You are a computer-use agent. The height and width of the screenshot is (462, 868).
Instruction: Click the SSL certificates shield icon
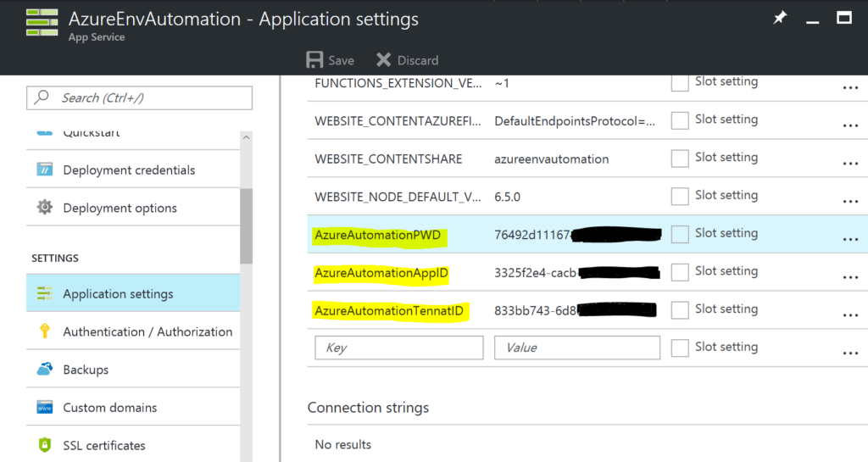[x=45, y=445]
